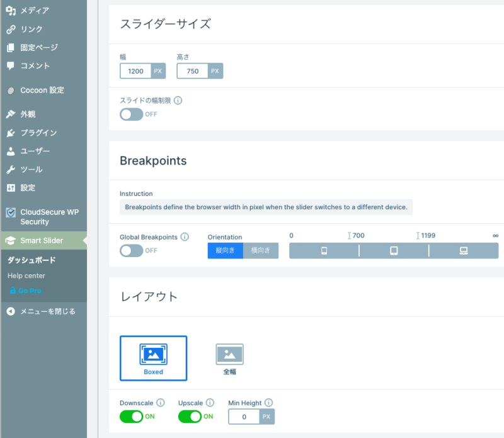The image size is (504, 438).
Task: Click the mobile device breakpoint icon
Action: coord(324,251)
